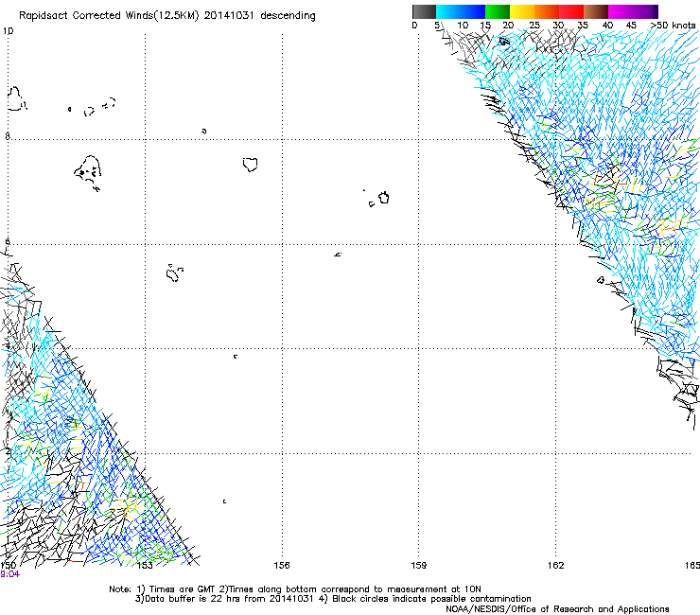
Task: Click the '10' legend scale label under the color bar
Action: [463, 26]
